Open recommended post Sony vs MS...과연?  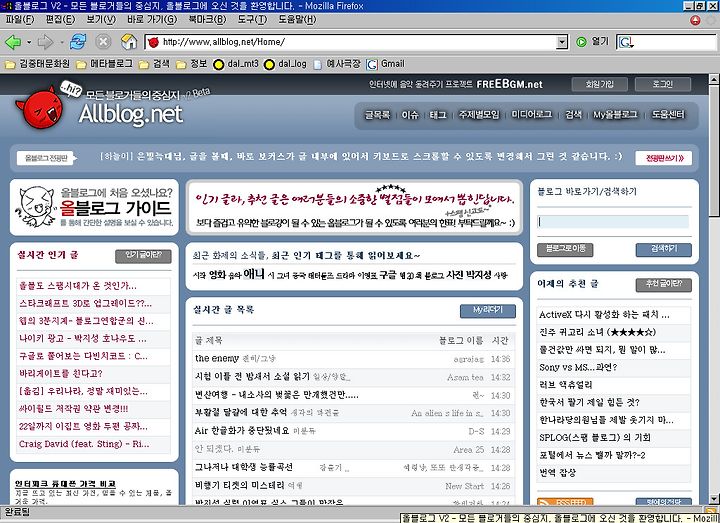(578, 367)
